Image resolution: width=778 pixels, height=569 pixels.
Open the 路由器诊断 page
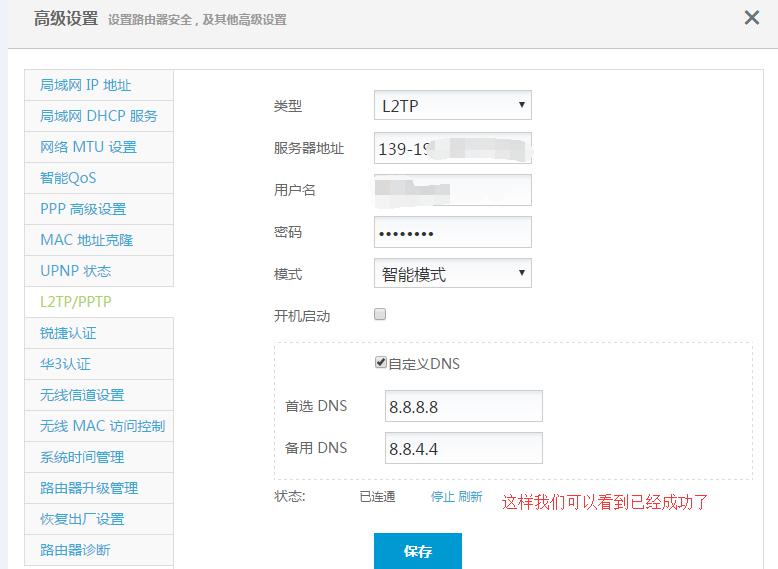tap(99, 550)
